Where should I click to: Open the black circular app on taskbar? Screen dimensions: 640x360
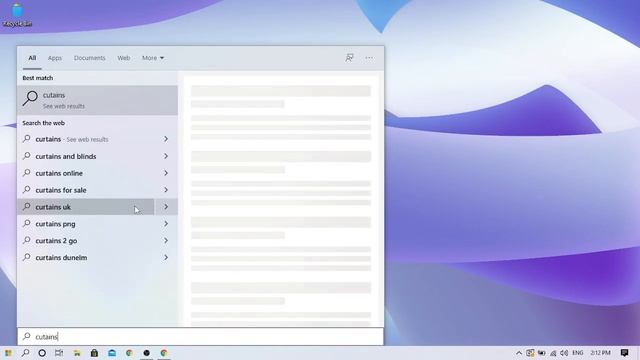147,353
